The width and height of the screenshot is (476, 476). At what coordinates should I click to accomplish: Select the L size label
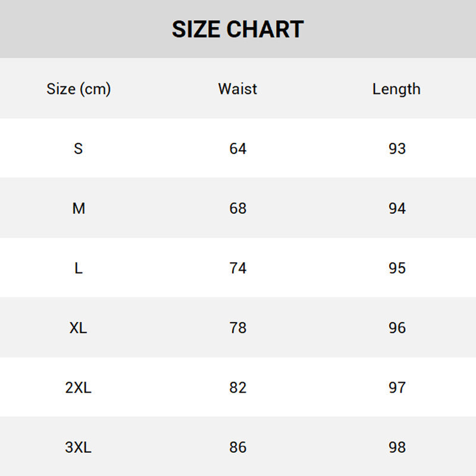[x=79, y=268]
